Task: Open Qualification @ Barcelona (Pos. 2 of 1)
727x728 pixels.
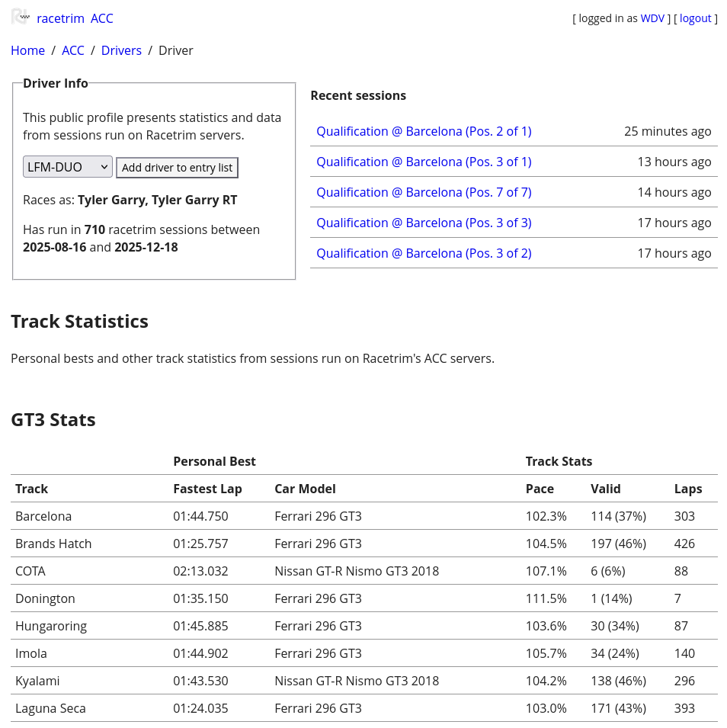Action: coord(424,131)
